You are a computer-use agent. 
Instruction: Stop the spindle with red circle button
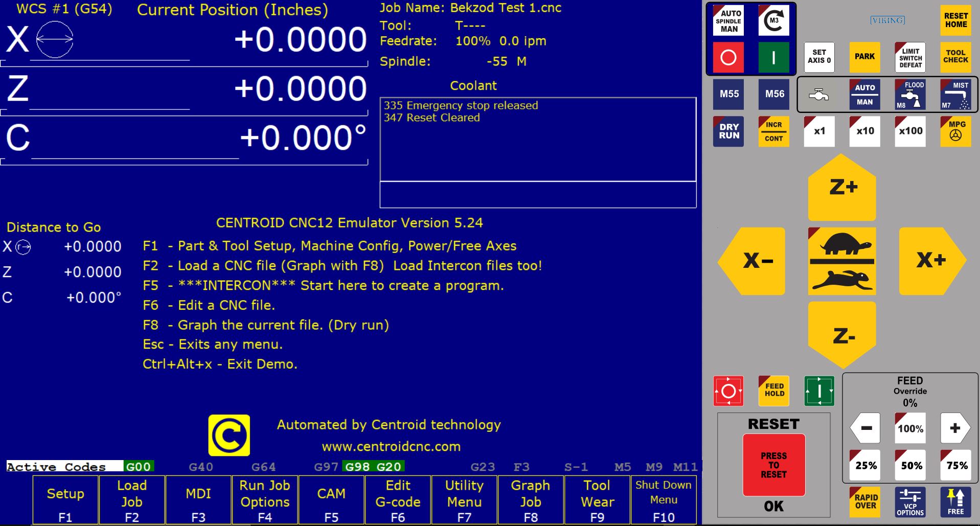(728, 57)
